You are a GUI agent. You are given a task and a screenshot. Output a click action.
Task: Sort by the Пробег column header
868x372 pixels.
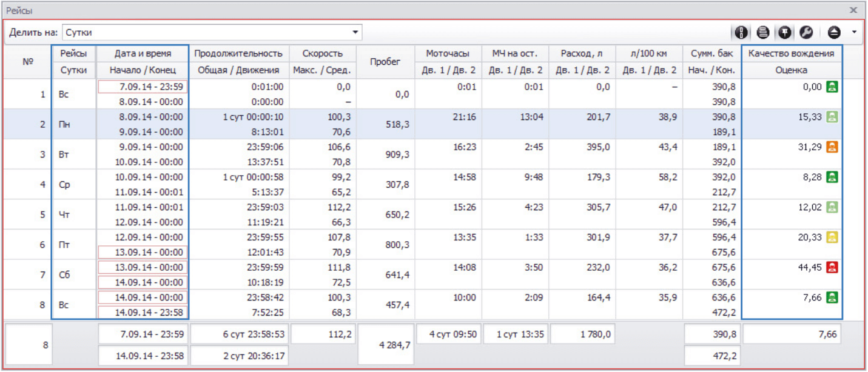[x=385, y=62]
